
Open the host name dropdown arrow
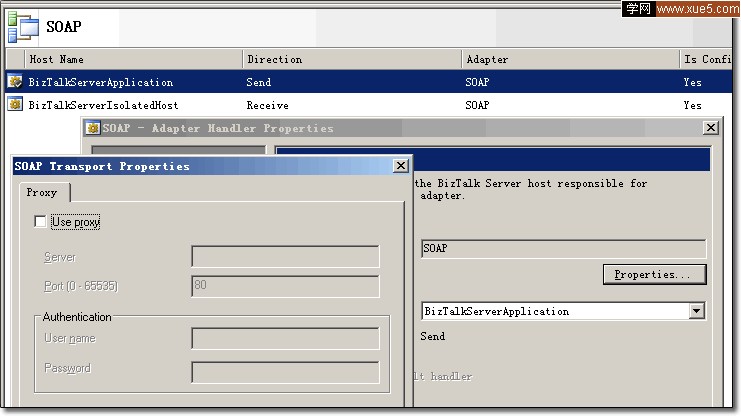pos(697,311)
